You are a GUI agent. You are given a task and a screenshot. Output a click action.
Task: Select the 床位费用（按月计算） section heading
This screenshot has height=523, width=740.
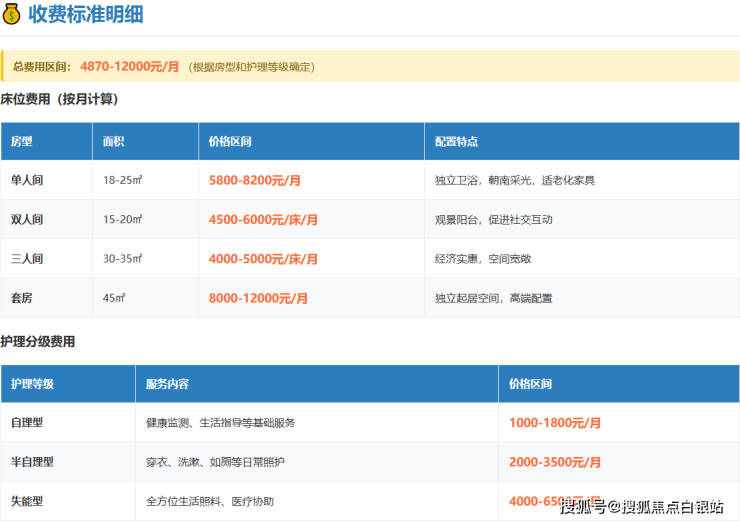tap(59, 100)
